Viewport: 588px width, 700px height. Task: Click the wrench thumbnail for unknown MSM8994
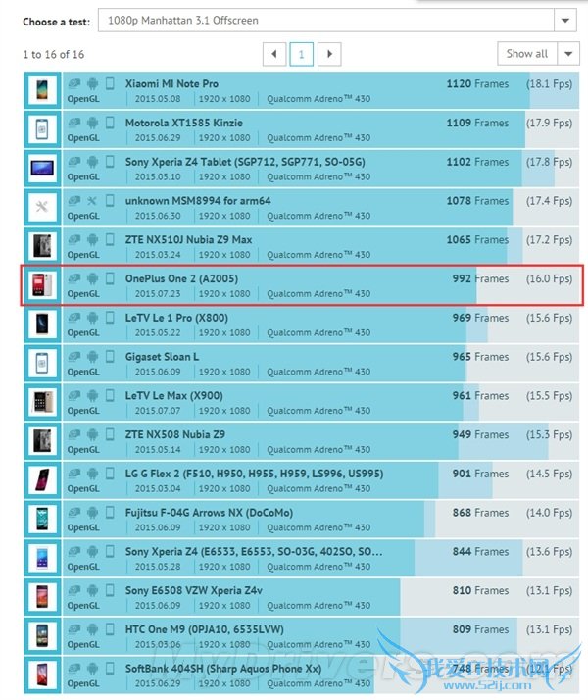pyautogui.click(x=42, y=206)
